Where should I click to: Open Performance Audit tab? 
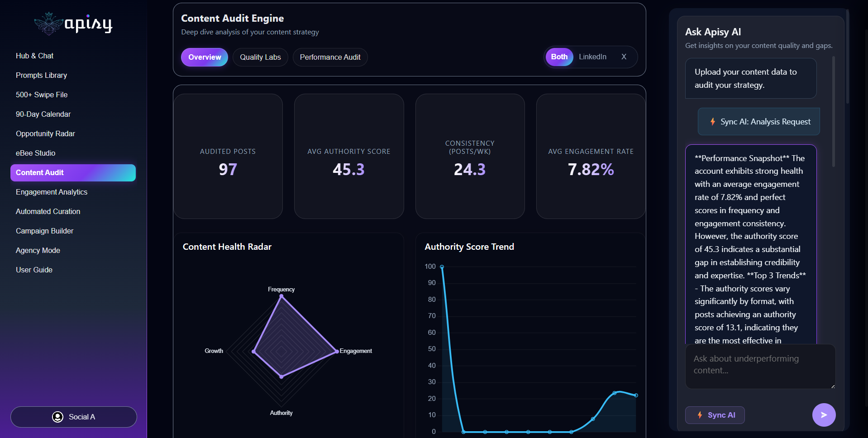coord(330,57)
